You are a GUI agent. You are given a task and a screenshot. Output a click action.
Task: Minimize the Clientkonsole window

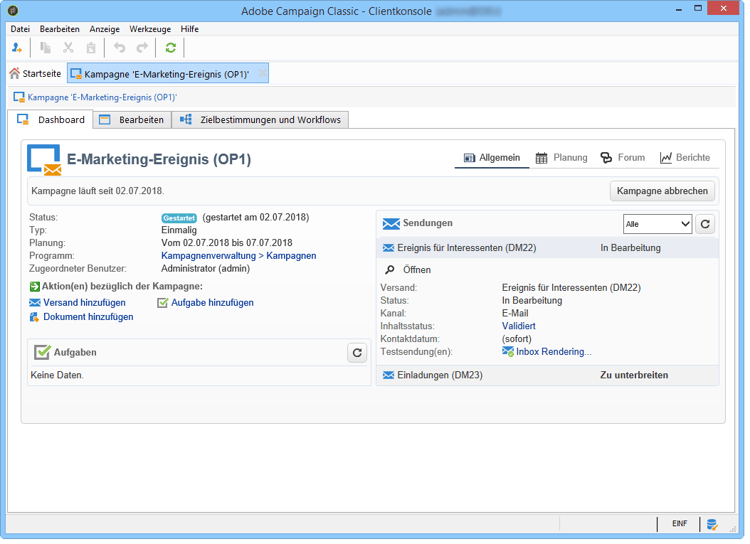pos(678,10)
